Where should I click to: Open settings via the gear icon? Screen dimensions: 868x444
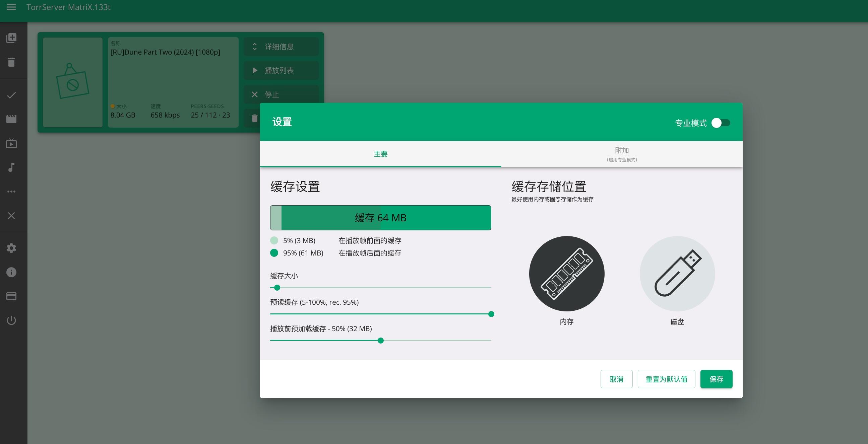point(11,248)
